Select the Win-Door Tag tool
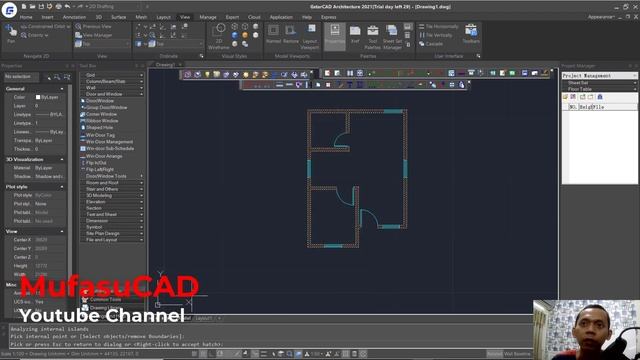The image size is (640, 360). [98, 135]
